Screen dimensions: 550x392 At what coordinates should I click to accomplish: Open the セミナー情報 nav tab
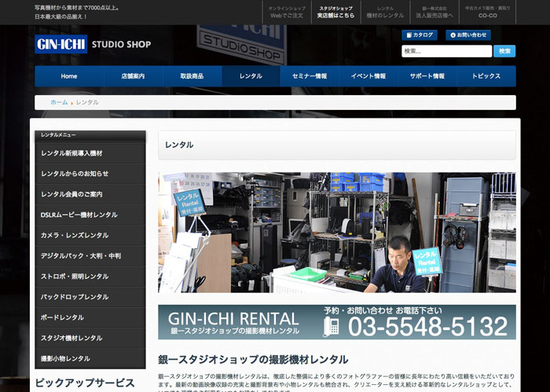[x=310, y=76]
